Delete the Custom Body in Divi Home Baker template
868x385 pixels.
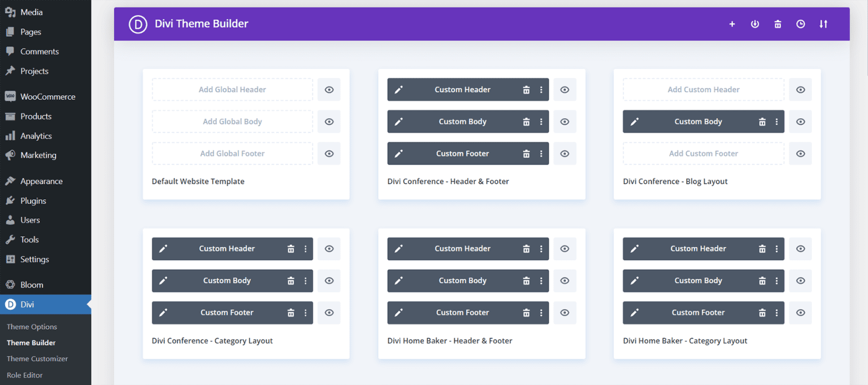coord(526,280)
